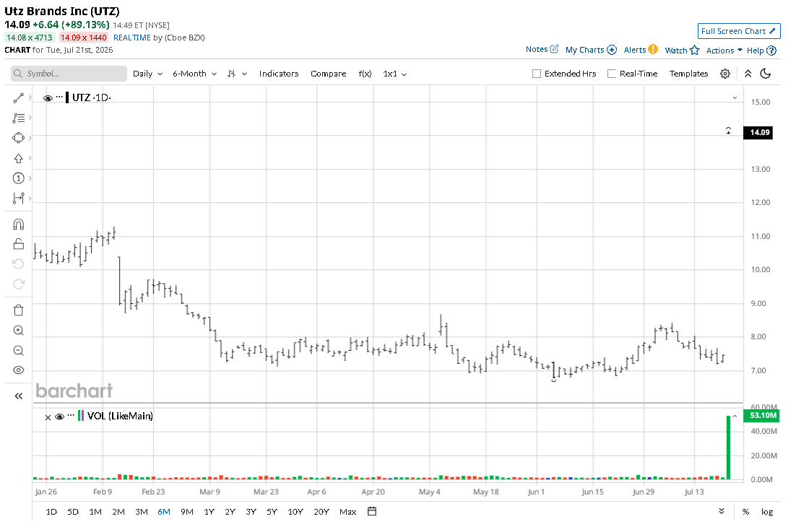796x532 pixels.
Task: Toggle log scale button
Action: tap(767, 512)
